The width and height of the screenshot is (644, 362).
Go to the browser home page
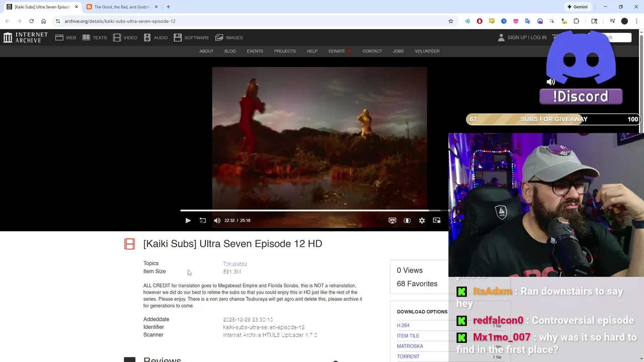click(43, 21)
